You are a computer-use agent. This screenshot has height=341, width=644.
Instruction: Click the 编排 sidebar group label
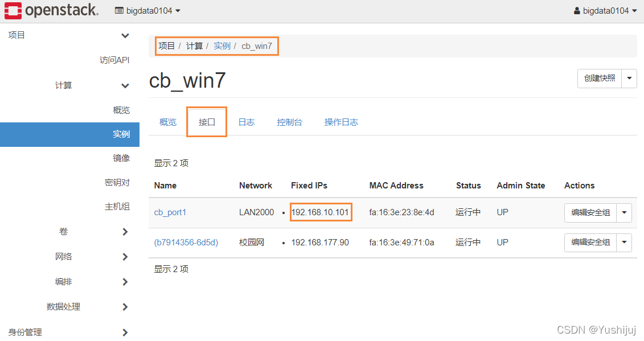pos(63,282)
